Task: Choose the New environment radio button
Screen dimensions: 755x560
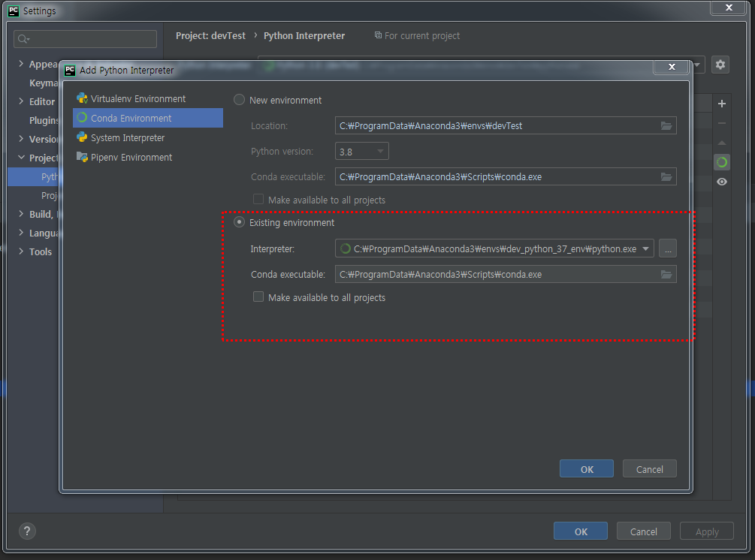Action: pyautogui.click(x=239, y=100)
